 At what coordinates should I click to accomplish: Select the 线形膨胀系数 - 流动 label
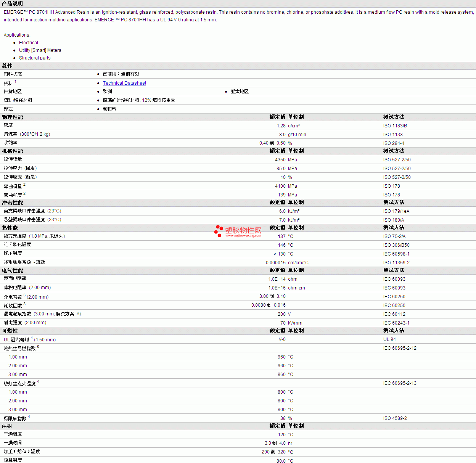24,262
